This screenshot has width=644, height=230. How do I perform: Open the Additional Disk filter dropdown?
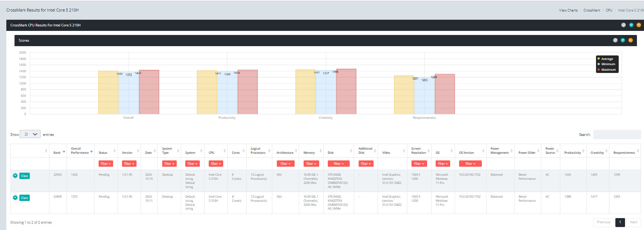click(366, 164)
